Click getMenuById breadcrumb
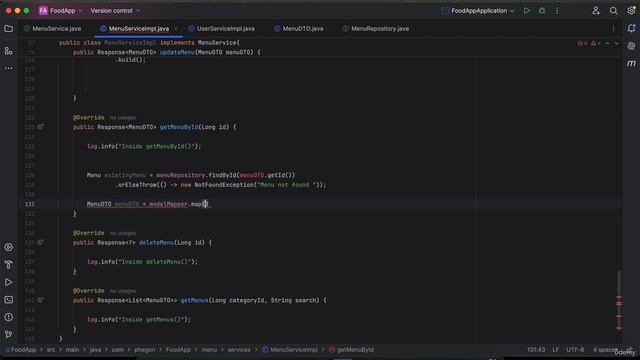 tap(351, 350)
